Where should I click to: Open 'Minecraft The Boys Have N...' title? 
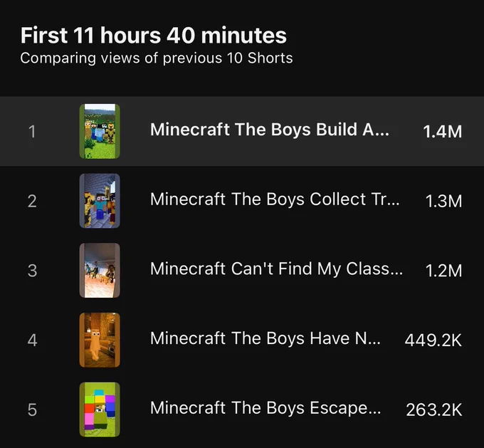(x=265, y=338)
